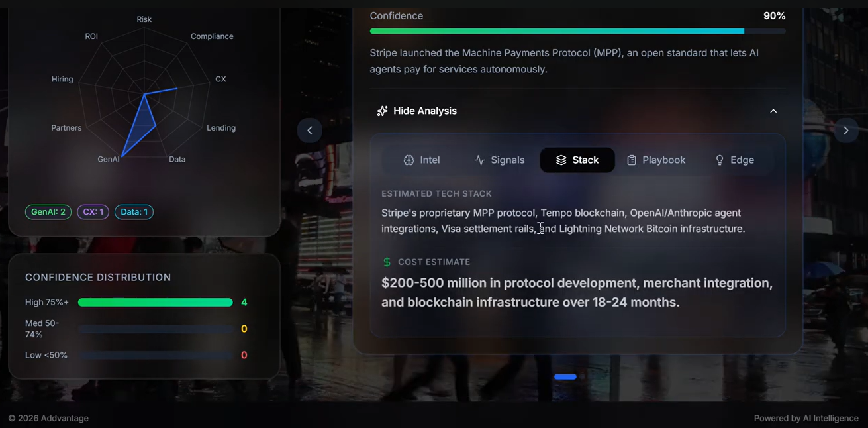Open the Intel tab
868x428 pixels.
point(422,160)
